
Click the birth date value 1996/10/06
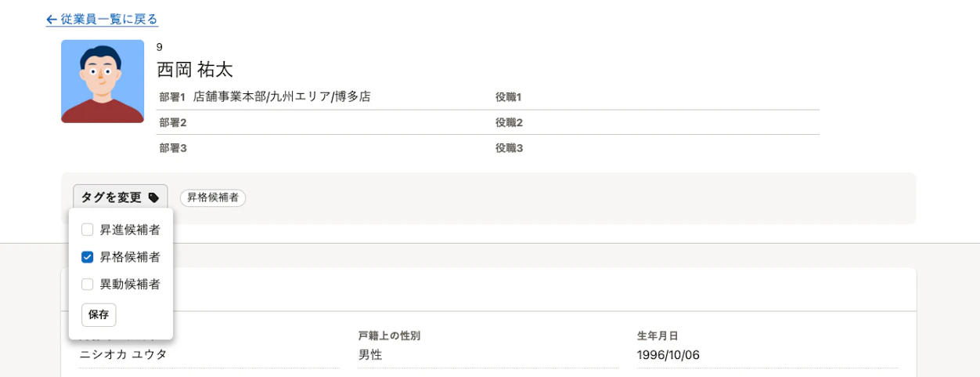(x=668, y=355)
